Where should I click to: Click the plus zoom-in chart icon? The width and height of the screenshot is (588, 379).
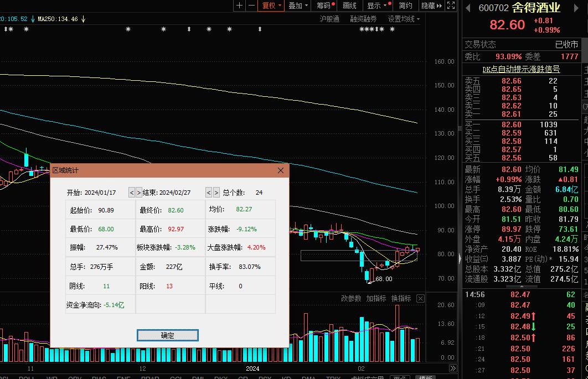coord(239,6)
